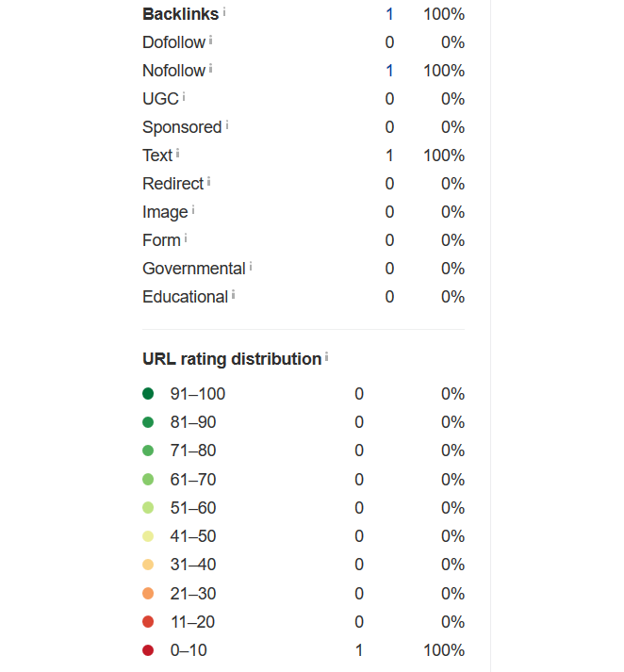Click the info icon next to Form
Image resolution: width=624 pixels, height=672 pixels.
tap(186, 238)
